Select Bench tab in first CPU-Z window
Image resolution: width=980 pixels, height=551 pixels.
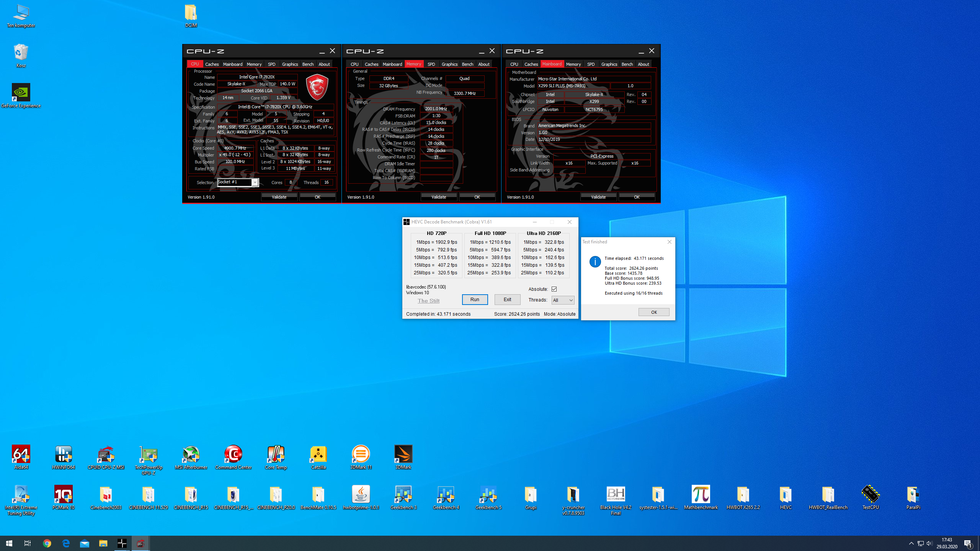[x=308, y=64]
